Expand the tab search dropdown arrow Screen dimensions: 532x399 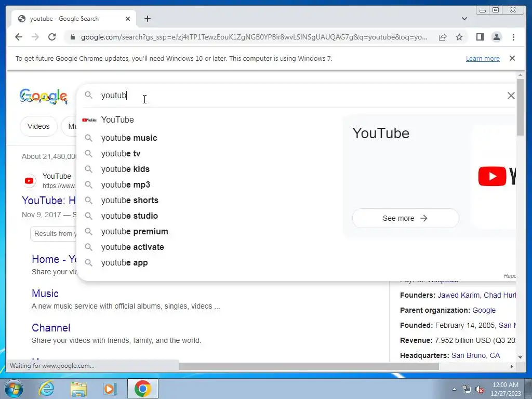(464, 19)
